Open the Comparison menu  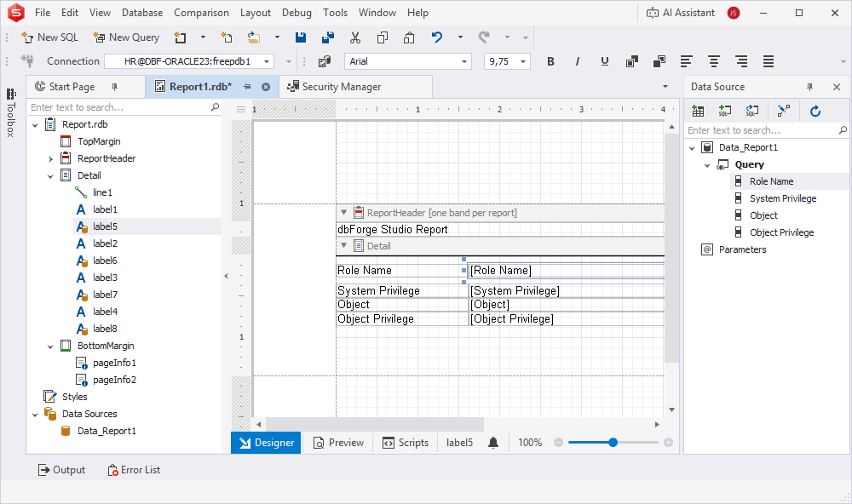pos(201,13)
